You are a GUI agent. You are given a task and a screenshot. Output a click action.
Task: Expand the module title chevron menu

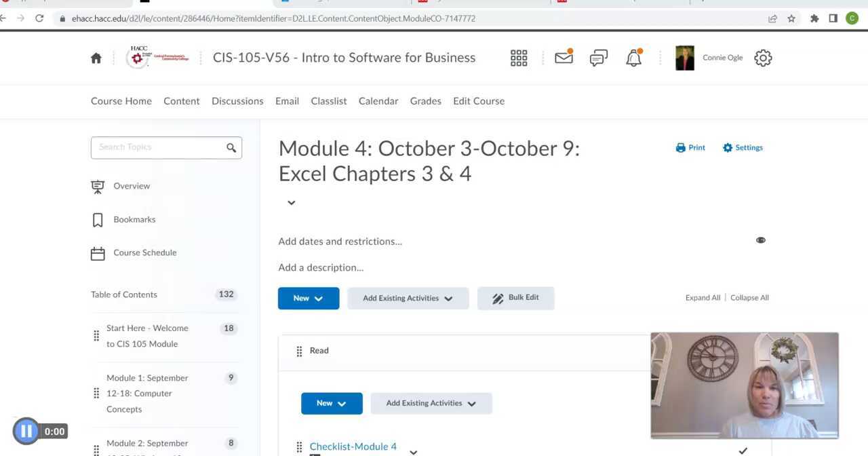292,203
